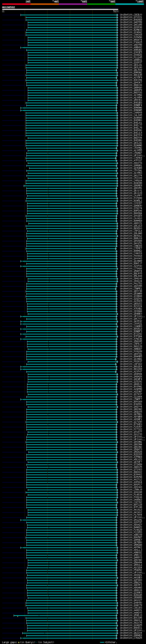Select label UniRef100_P05456
The height and width of the screenshot is (644, 146).
coord(131,37)
